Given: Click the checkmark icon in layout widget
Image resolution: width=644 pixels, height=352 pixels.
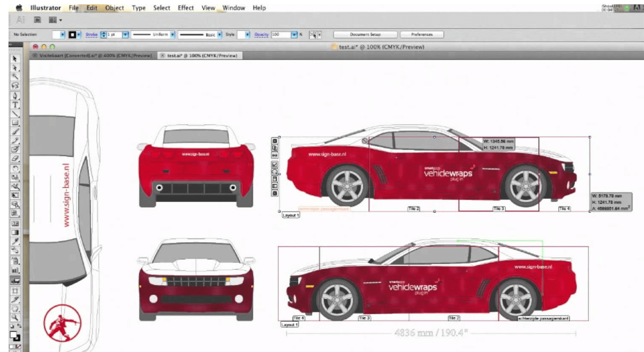Looking at the screenshot, I should pyautogui.click(x=275, y=164).
